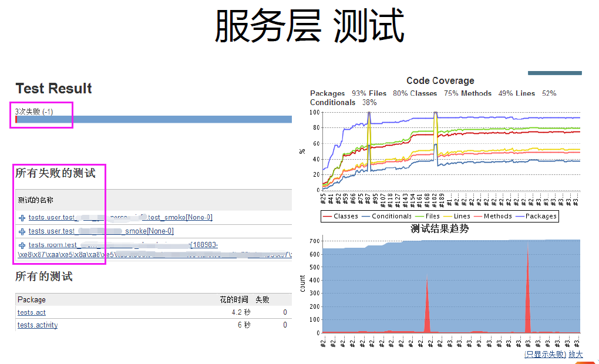Click the Files legend entry
Screen dimensions: 599x364
[427, 216]
